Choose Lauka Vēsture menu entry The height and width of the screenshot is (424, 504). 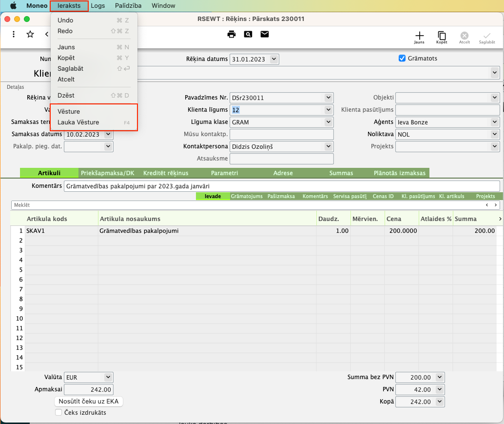(94, 122)
